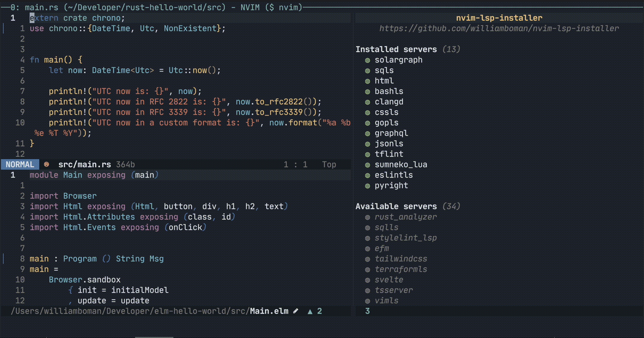Image resolution: width=644 pixels, height=338 pixels.
Task: Click the bullet icon beside pyright
Action: pyautogui.click(x=368, y=186)
